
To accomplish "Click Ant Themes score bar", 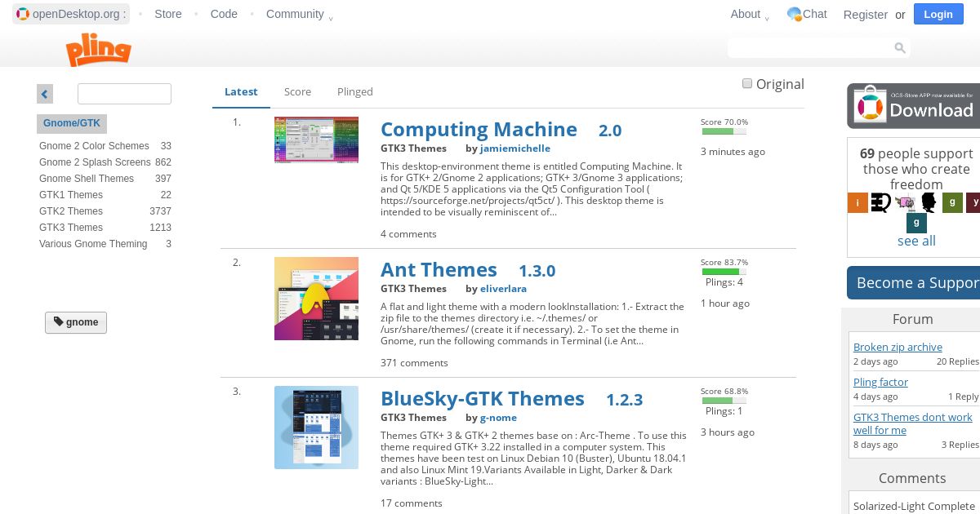I will (724, 272).
